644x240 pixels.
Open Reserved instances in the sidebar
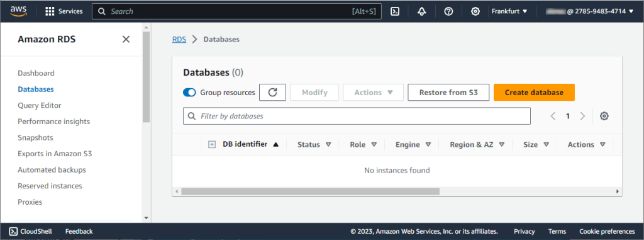(50, 186)
